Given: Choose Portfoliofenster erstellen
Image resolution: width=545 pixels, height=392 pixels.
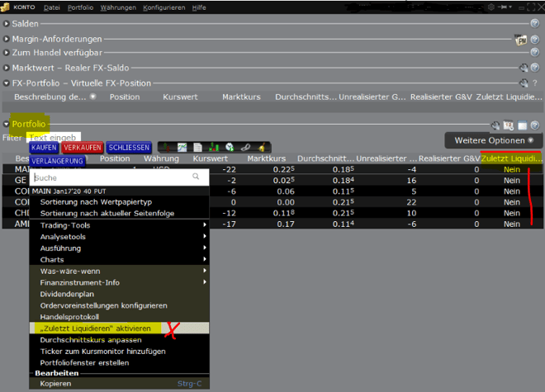Looking at the screenshot, I should point(119,363).
